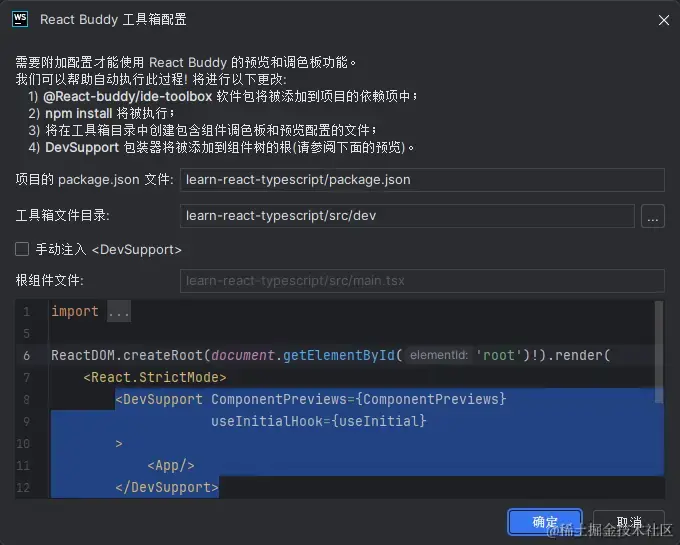Click the 取消 cancel button

(629, 522)
